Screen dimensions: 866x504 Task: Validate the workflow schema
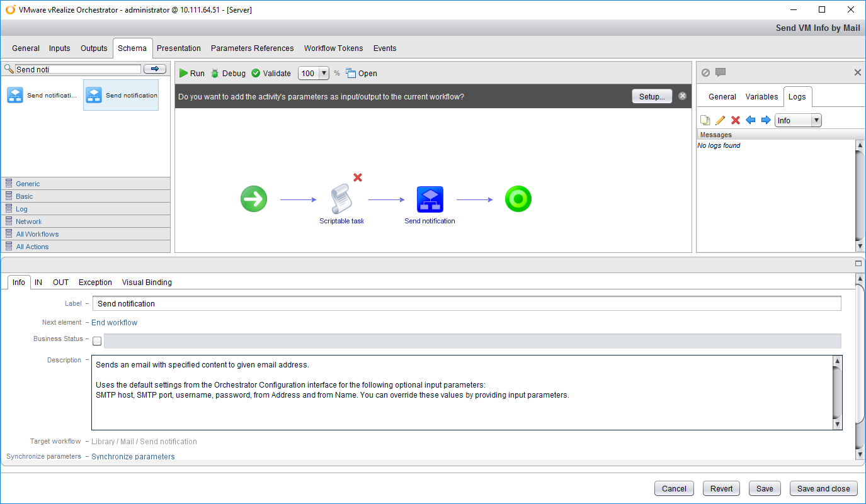271,74
